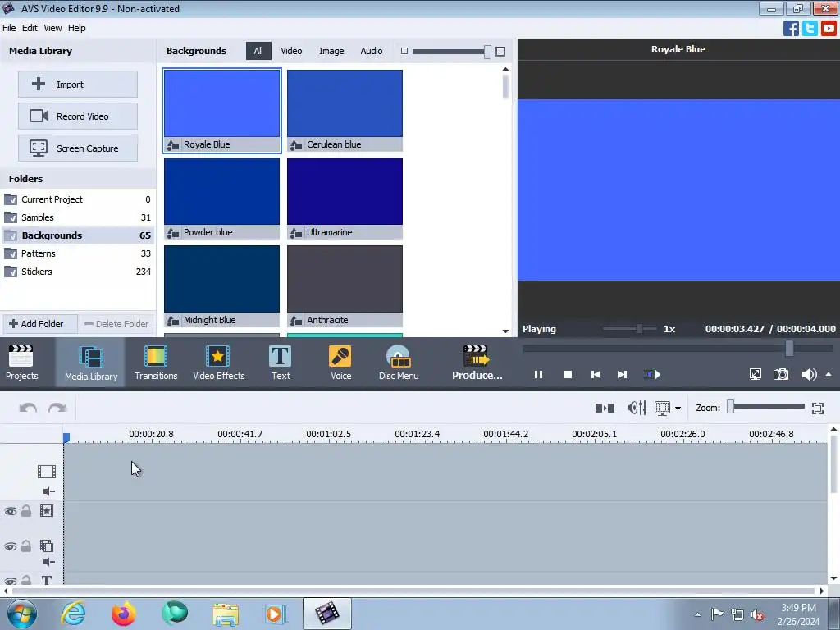840x630 pixels.
Task: Mute the preview volume speaker
Action: point(809,374)
